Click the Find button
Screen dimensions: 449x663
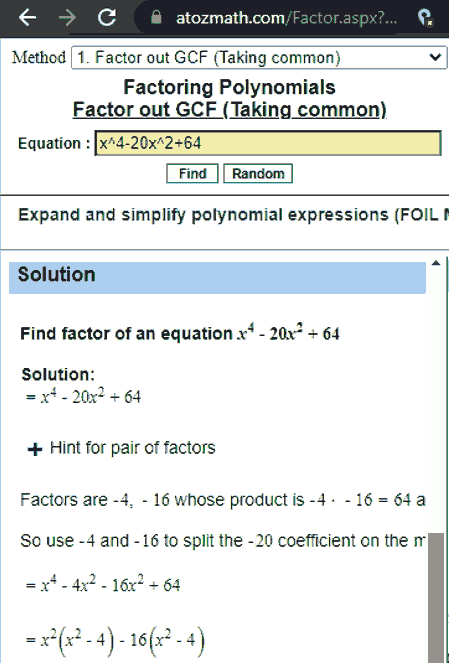pos(192,174)
